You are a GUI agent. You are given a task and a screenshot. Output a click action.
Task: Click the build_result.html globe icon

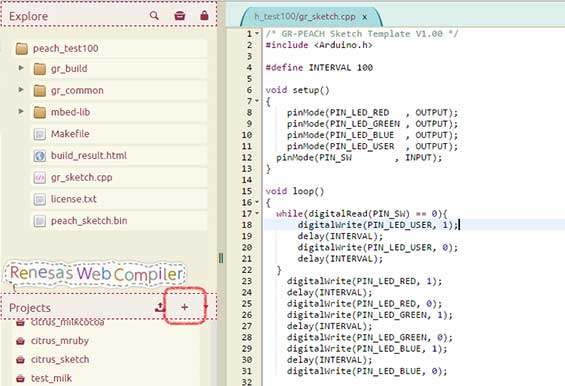tap(40, 156)
